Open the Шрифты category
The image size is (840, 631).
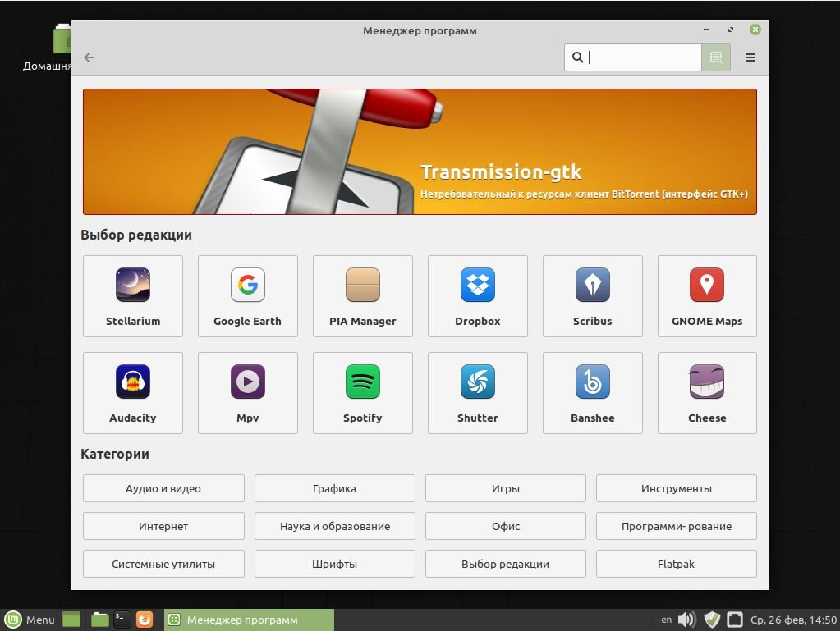335,564
